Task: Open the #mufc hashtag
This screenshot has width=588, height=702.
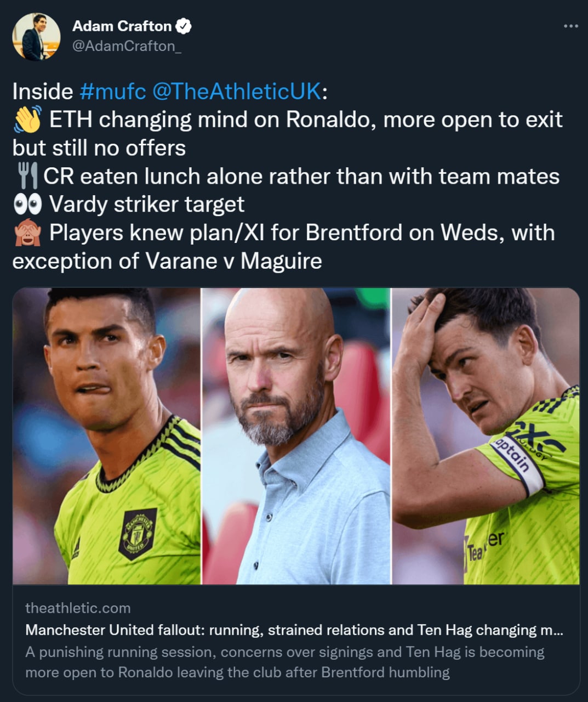Action: pos(112,92)
